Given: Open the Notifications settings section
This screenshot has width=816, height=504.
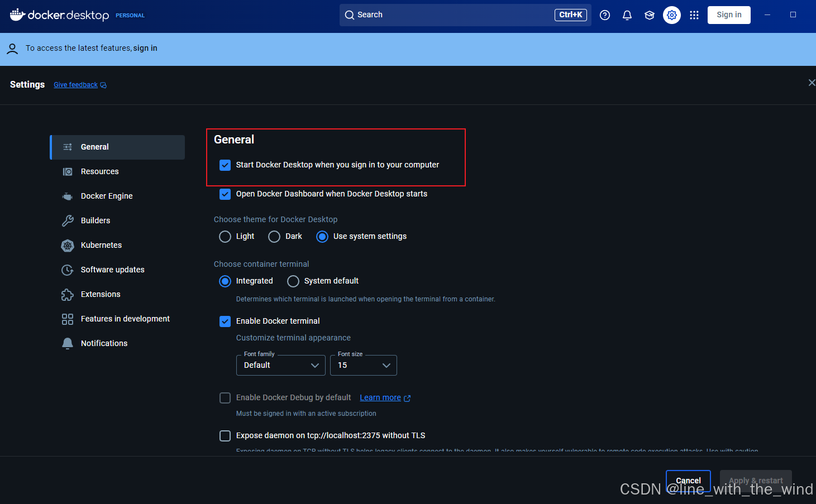Looking at the screenshot, I should (x=117, y=344).
